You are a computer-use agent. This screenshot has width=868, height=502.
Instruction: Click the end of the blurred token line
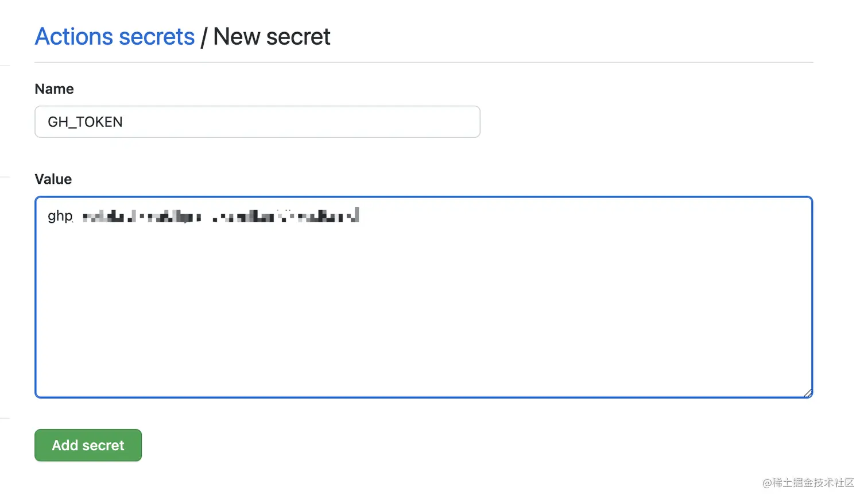[x=361, y=216]
